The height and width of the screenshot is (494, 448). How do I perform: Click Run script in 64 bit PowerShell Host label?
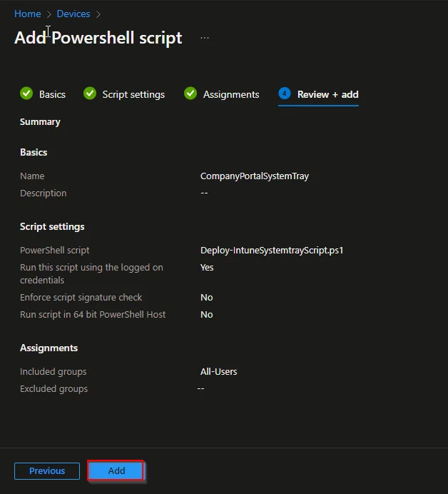[93, 314]
